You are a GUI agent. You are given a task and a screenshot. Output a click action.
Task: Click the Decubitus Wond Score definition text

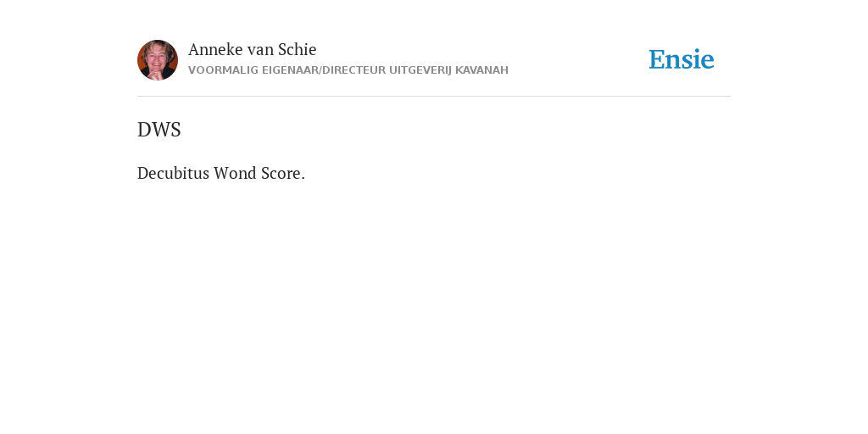pyautogui.click(x=221, y=173)
